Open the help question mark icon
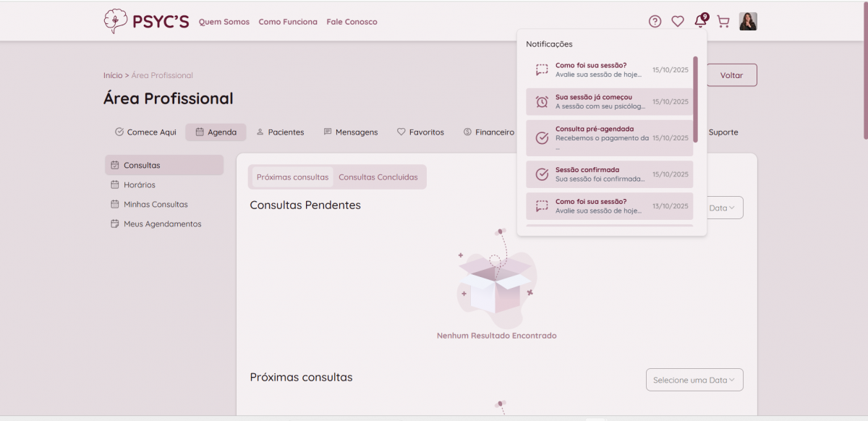This screenshot has height=421, width=868. coord(655,22)
